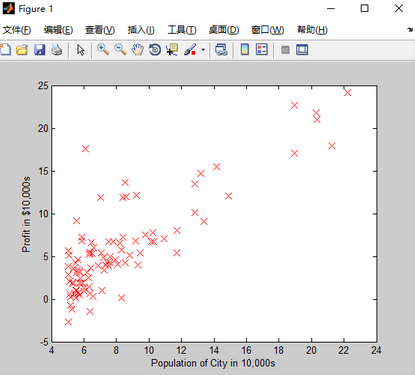Click the y-axis tick label -5
This screenshot has height=375, width=415.
pyautogui.click(x=44, y=342)
